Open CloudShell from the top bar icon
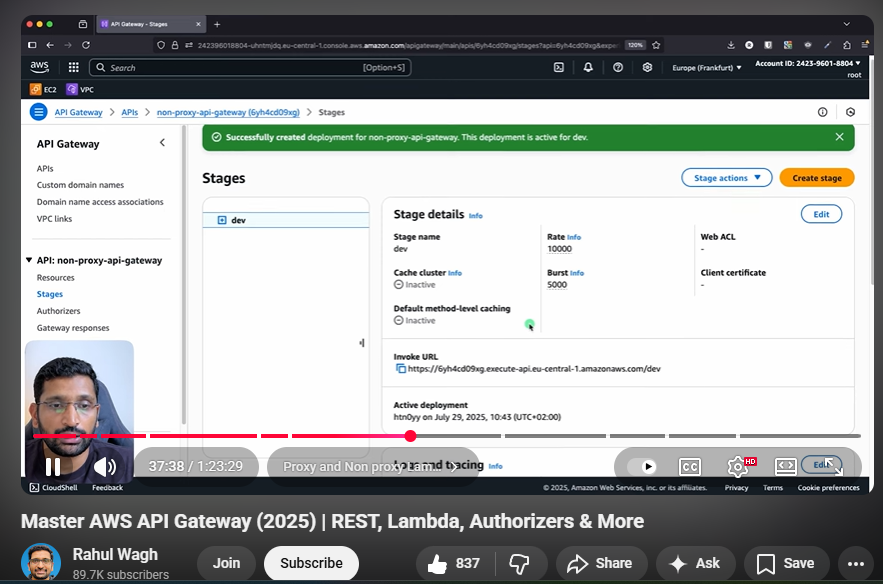 pyautogui.click(x=559, y=68)
